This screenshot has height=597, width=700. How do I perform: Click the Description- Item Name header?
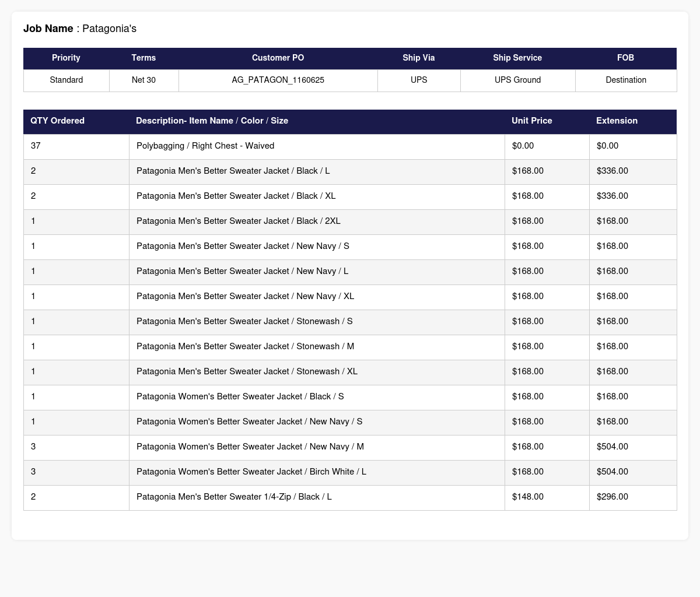pyautogui.click(x=317, y=121)
